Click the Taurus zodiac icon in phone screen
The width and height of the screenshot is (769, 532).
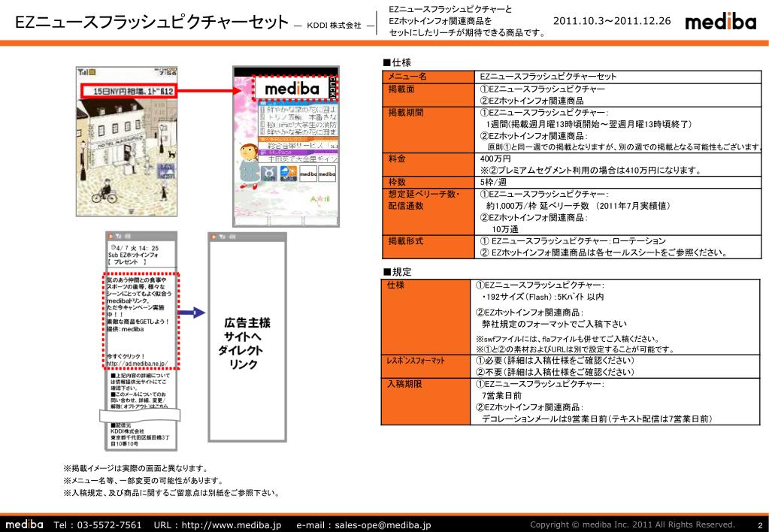pos(269,174)
